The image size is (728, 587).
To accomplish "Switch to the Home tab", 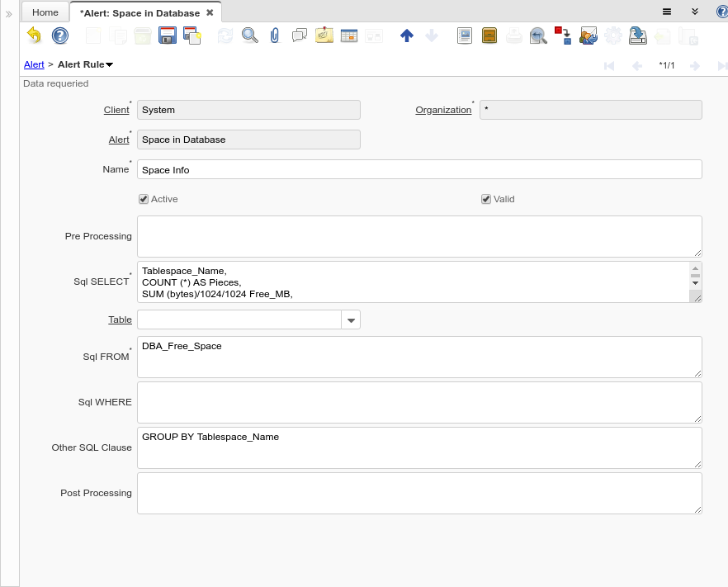I will (45, 12).
